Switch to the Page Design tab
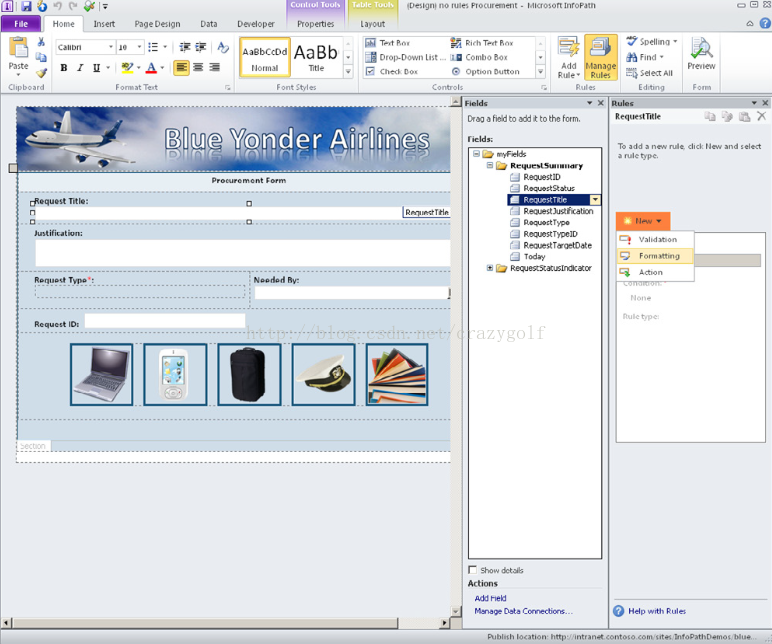Screen dimensions: 772x644 (x=157, y=24)
